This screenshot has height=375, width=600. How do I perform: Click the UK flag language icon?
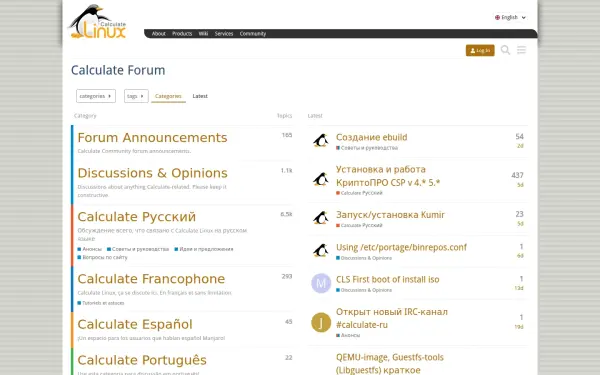coord(497,17)
